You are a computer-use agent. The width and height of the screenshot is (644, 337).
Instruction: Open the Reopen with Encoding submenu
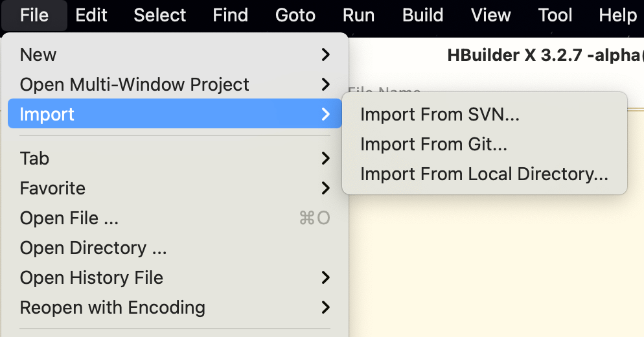point(174,307)
